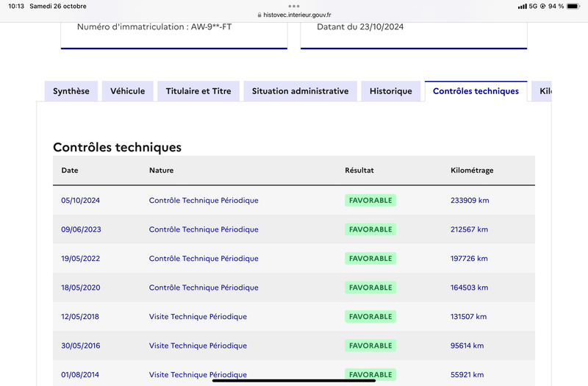Screen dimensions: 588x386
Task: Tap the histovec.interieur.gouv.fr address
Action: (x=297, y=15)
